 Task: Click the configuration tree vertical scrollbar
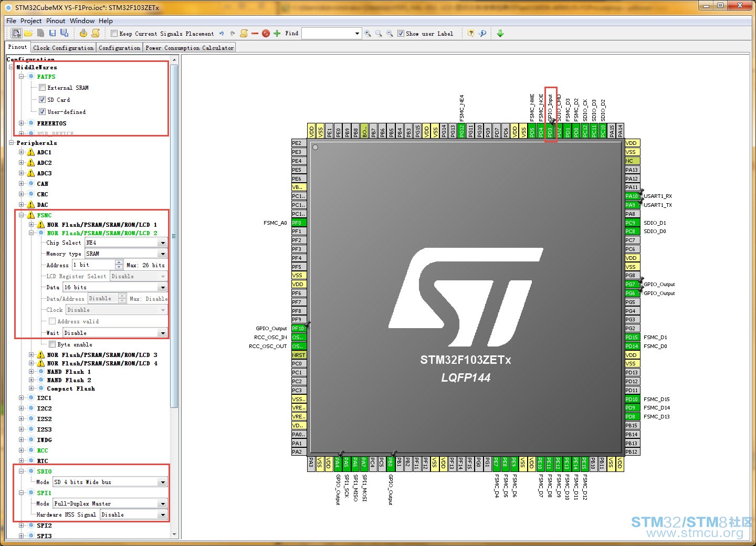tap(174, 236)
